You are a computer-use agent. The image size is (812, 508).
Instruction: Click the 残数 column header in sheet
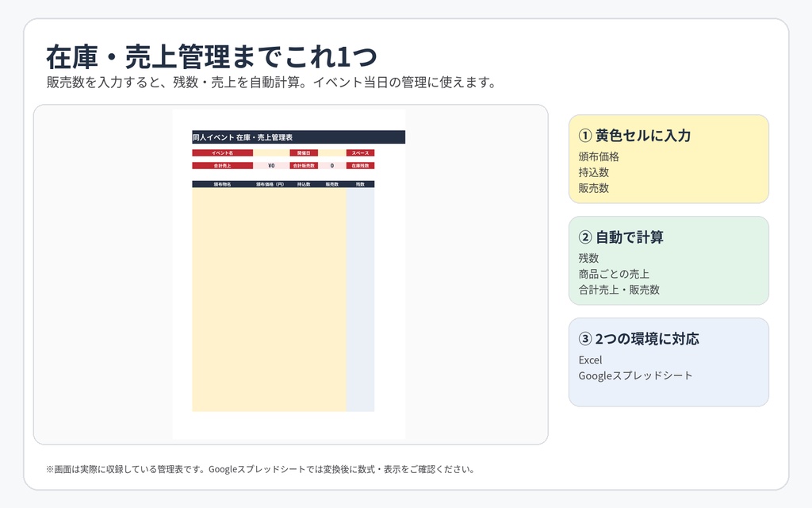point(361,184)
